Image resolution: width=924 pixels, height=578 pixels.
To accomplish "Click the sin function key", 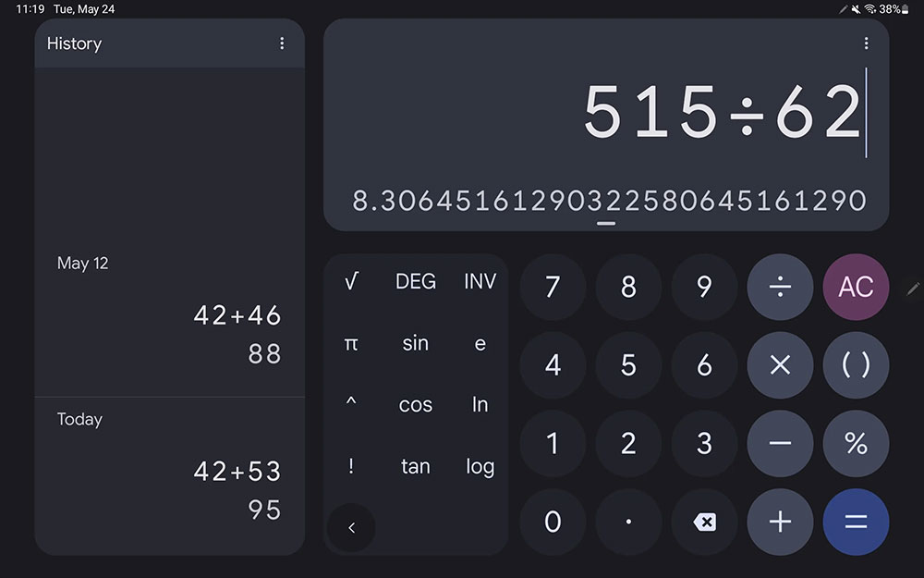I will click(x=416, y=343).
